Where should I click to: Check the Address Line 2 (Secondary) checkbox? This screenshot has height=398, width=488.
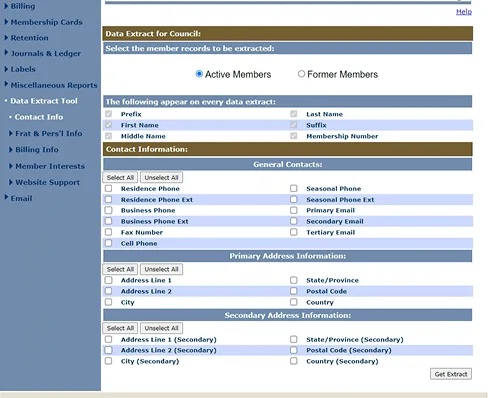coord(108,350)
